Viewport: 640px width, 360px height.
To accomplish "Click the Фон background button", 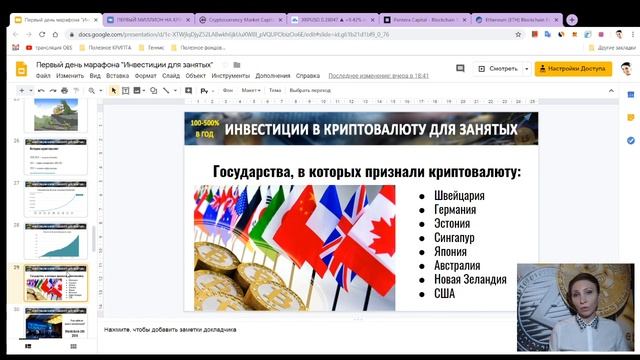I will pos(228,90).
